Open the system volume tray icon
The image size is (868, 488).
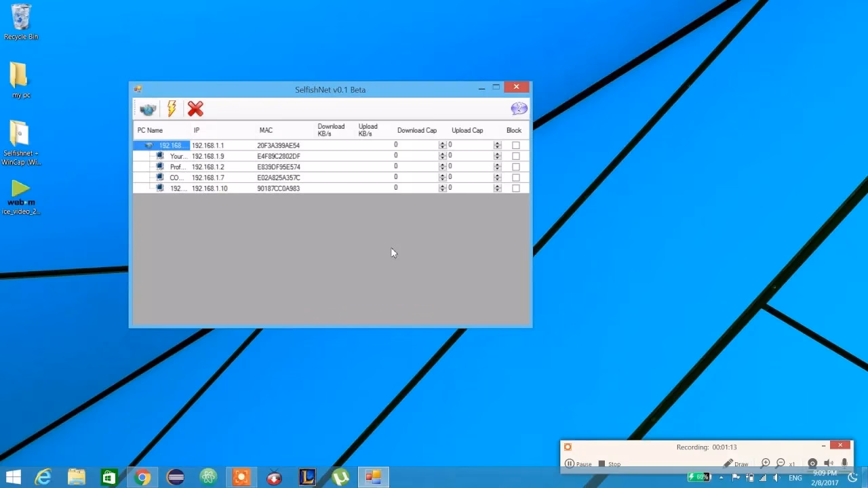[x=776, y=478]
